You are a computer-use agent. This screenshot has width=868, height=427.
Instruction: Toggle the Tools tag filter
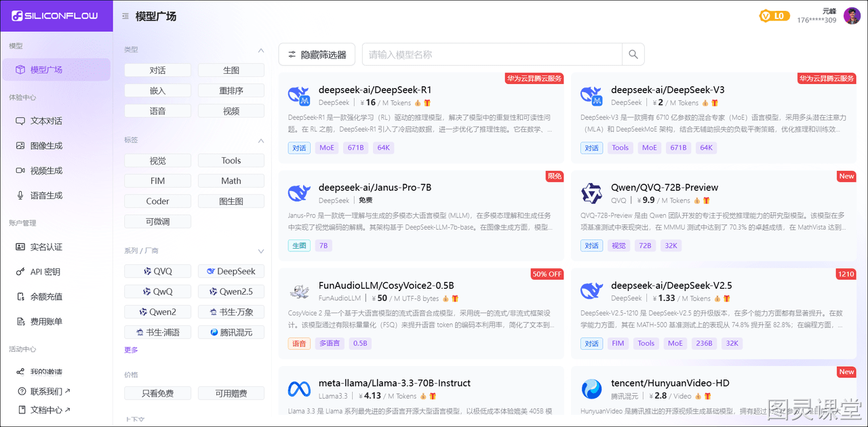point(231,161)
